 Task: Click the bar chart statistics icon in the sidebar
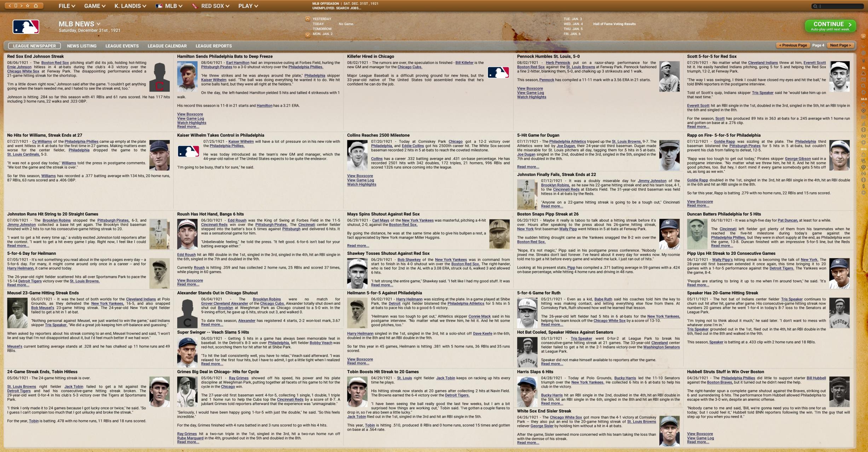pyautogui.click(x=863, y=123)
